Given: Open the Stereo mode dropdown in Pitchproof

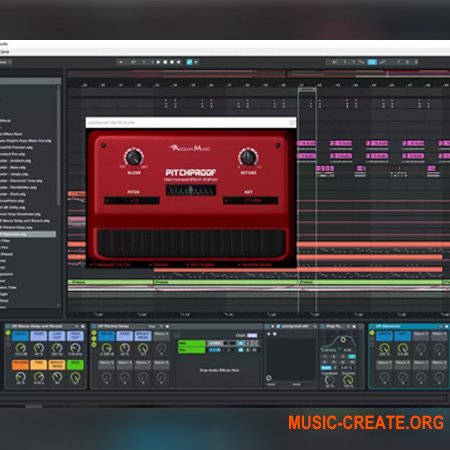Looking at the screenshot, I should tap(159, 265).
